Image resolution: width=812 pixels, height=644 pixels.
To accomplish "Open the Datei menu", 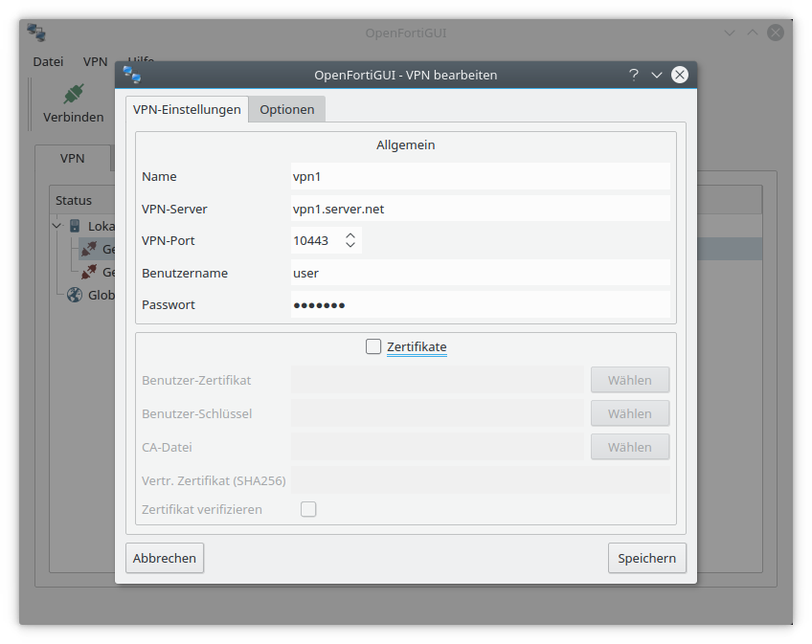I will [x=48, y=60].
